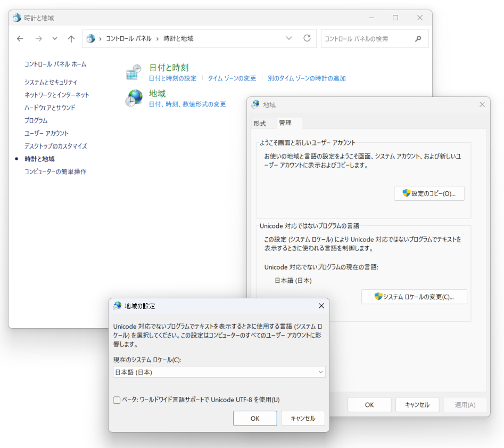Click the 日付と時刻 calendar clock icon
Screen dimensions: 504x448
pos(134,71)
